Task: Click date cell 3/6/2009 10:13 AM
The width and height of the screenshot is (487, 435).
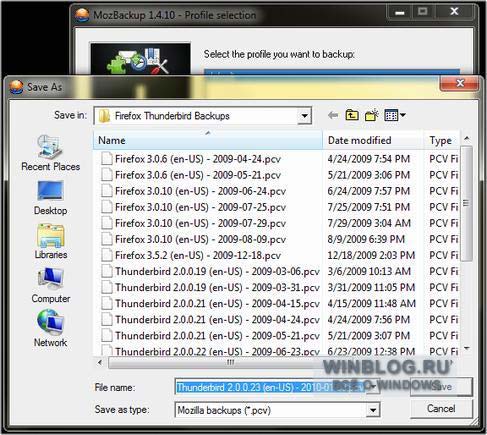Action: (369, 271)
